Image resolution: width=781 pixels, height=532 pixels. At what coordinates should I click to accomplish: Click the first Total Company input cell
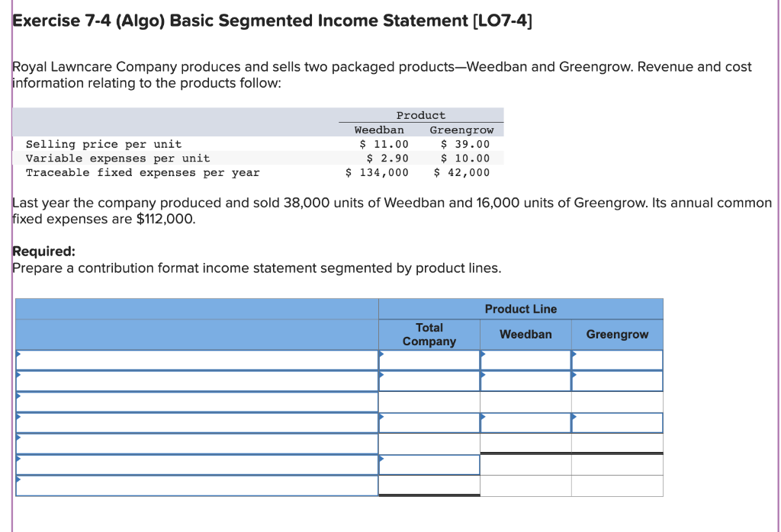tap(429, 359)
